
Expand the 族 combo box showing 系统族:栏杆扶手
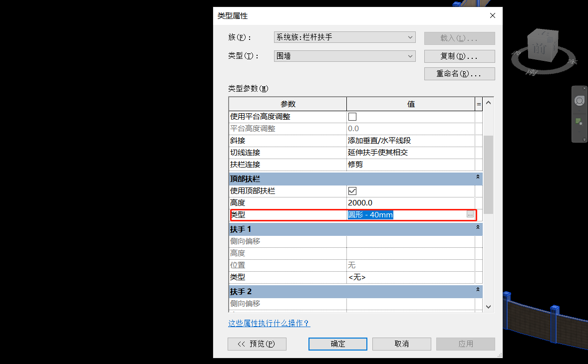pyautogui.click(x=410, y=37)
